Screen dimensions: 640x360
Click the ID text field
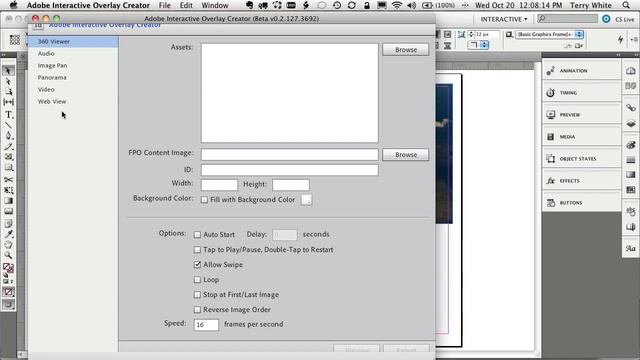pyautogui.click(x=289, y=170)
